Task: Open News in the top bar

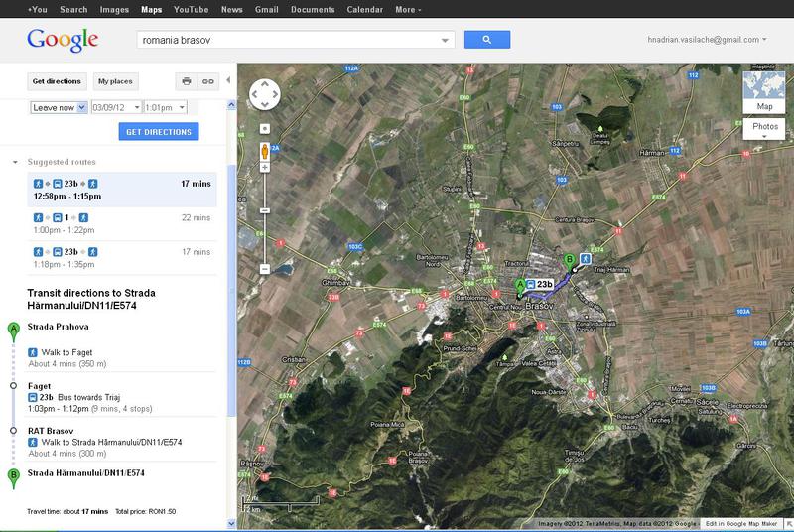Action: (x=232, y=9)
